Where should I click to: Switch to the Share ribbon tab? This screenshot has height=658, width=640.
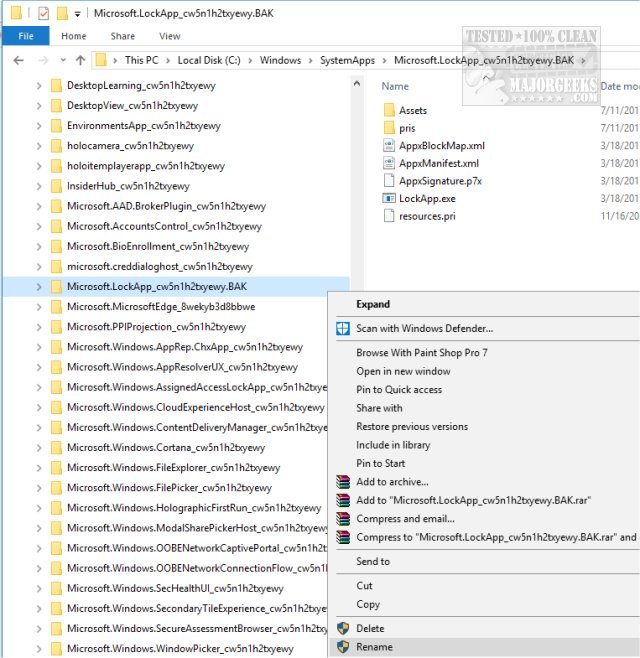click(123, 36)
